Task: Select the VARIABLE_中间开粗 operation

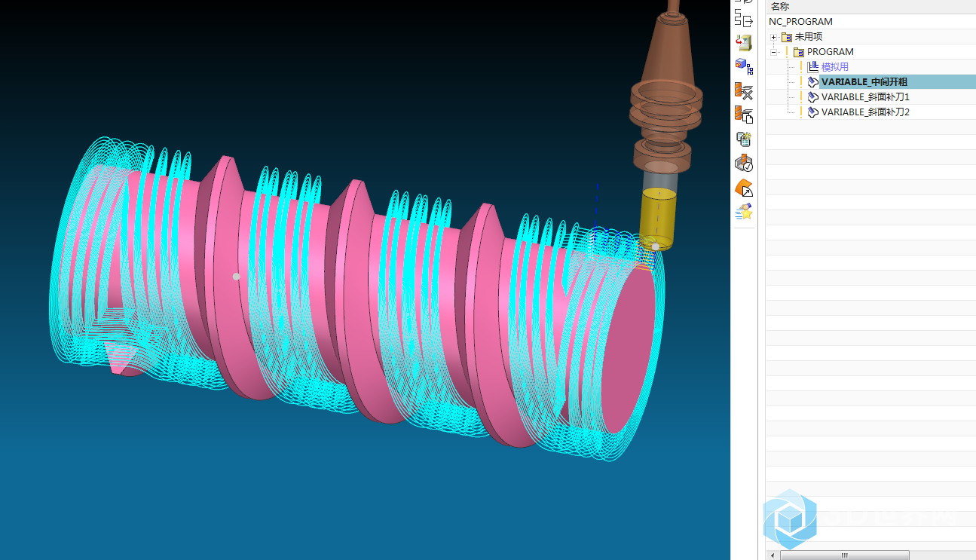Action: pos(864,82)
